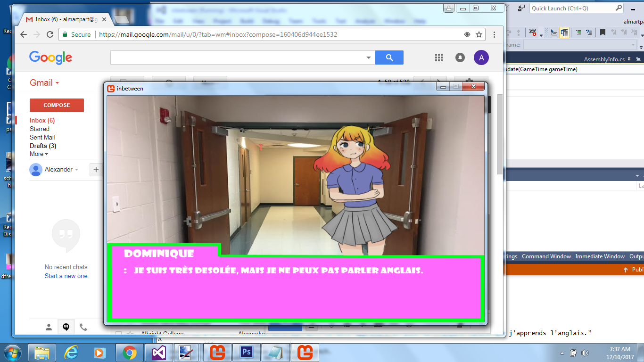
Task: Switch to Chrome on the taskbar
Action: [x=130, y=353]
